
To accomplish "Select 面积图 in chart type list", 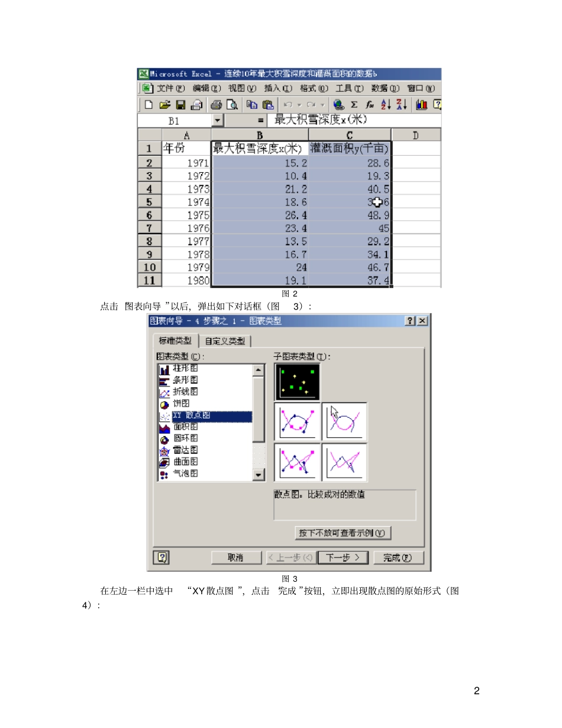I will click(x=185, y=427).
